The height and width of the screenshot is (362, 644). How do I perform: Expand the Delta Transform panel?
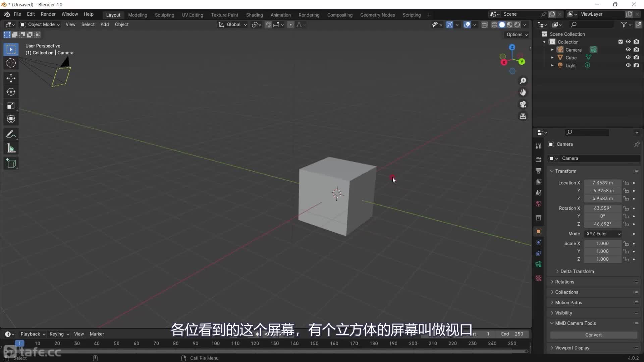577,271
